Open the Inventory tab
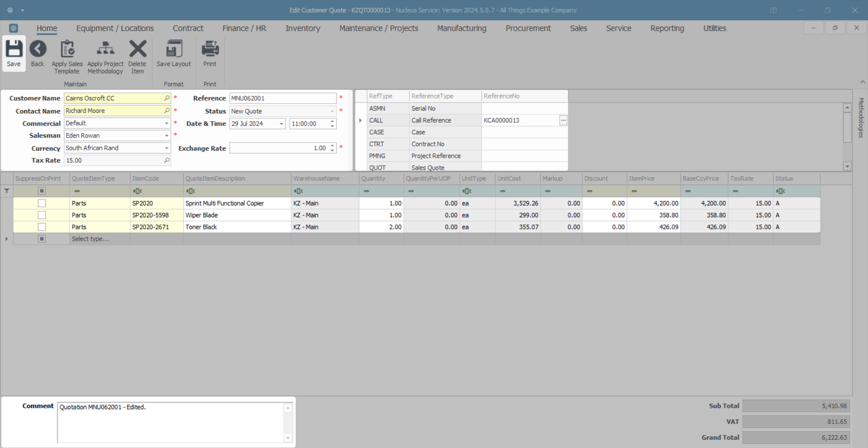868x448 pixels. click(x=303, y=28)
